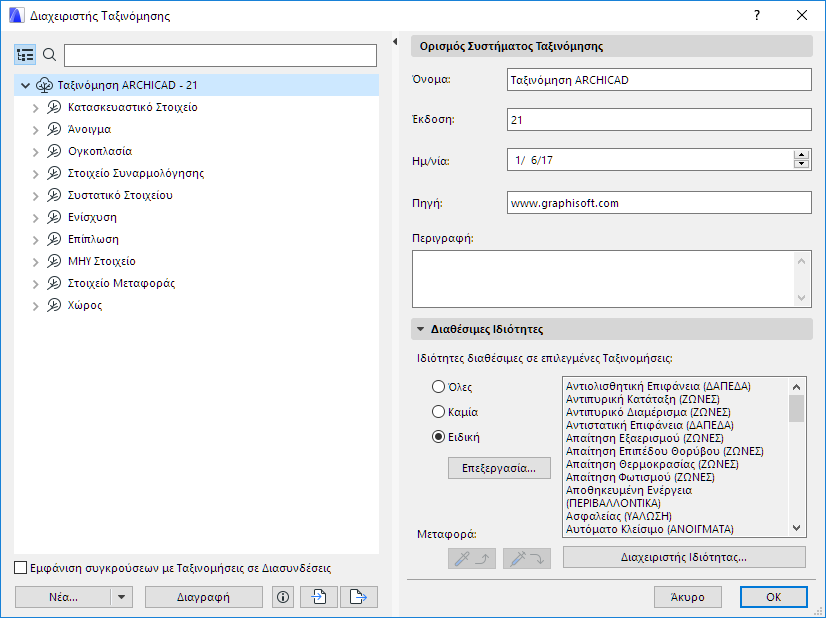Expand the Ογκοπλασία node

point(35,152)
